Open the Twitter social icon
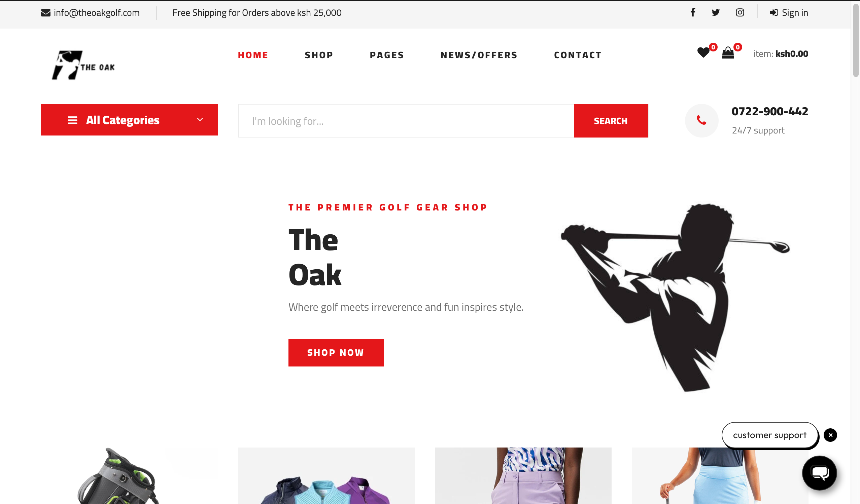The width and height of the screenshot is (860, 504). pos(716,13)
